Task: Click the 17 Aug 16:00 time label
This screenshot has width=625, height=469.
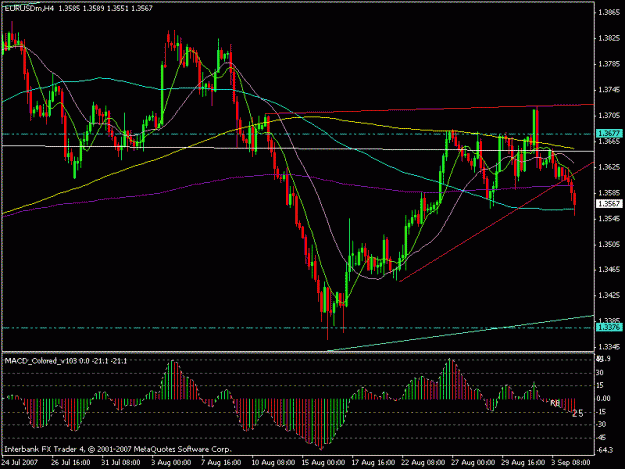Action: click(373, 462)
